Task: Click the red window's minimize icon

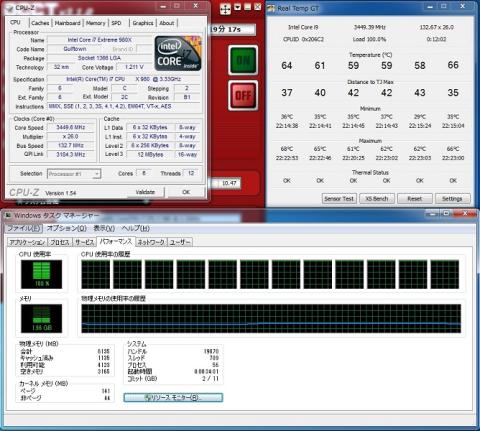Action: (247, 7)
